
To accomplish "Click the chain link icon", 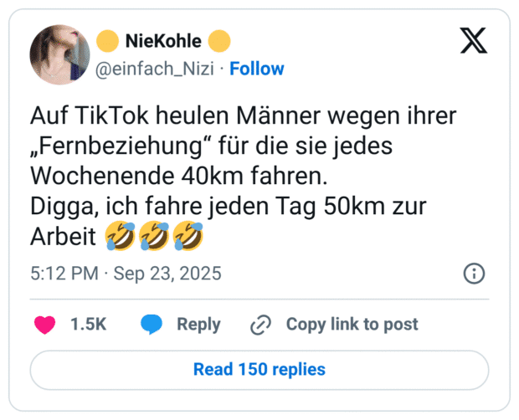I will coord(260,325).
